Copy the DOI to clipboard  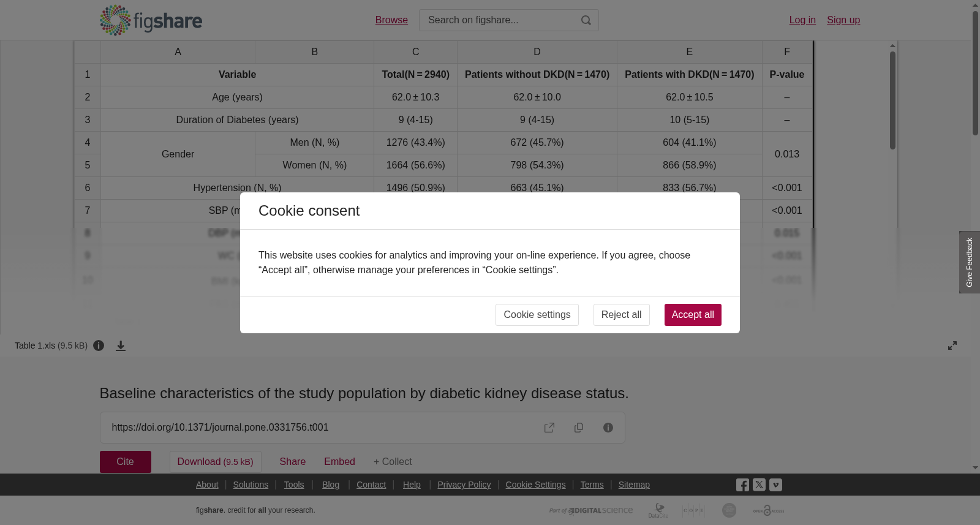click(579, 428)
